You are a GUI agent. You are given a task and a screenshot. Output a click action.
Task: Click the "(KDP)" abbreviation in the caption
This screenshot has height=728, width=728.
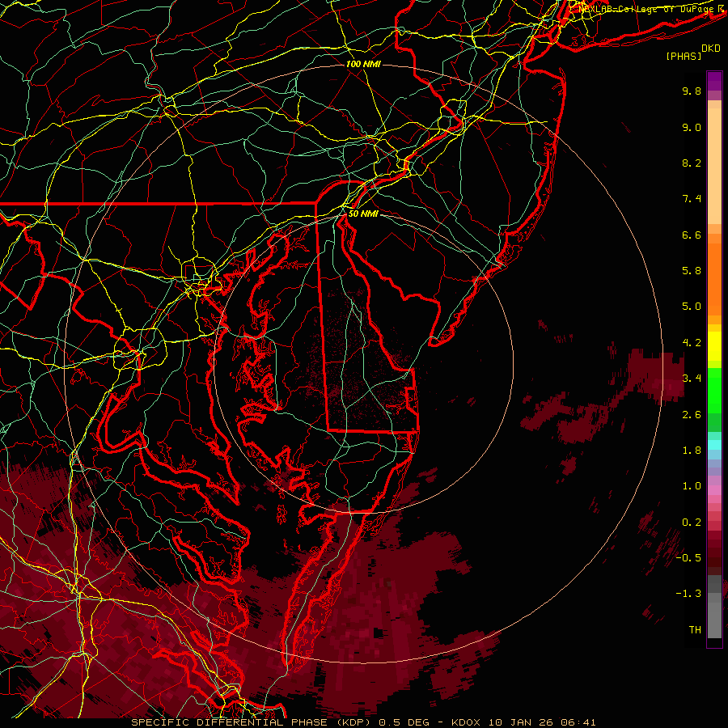coord(353,722)
